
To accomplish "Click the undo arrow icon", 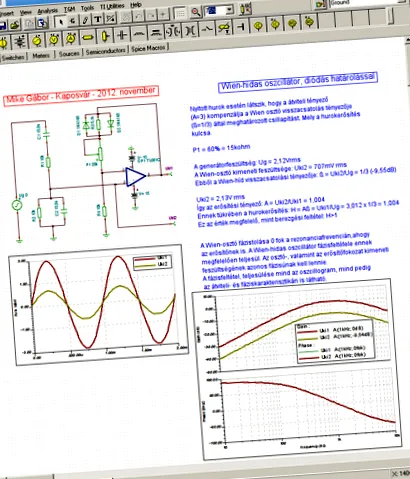I will pos(139,16).
